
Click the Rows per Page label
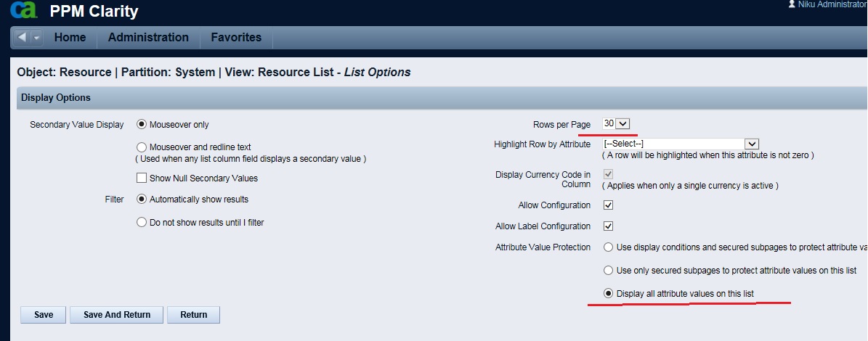(x=562, y=124)
